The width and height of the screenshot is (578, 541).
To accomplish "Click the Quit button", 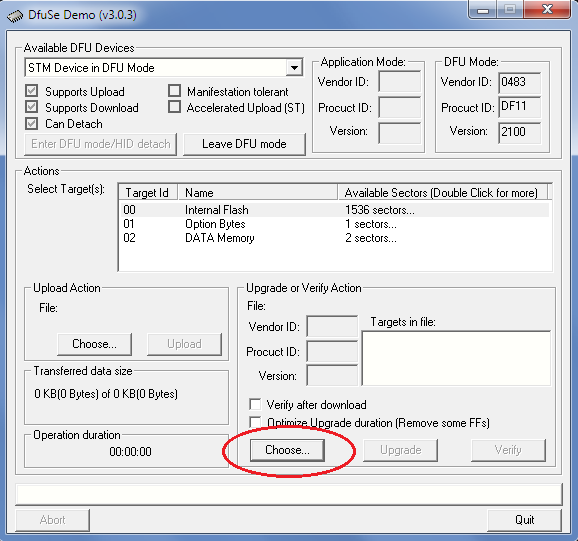I will (x=524, y=520).
